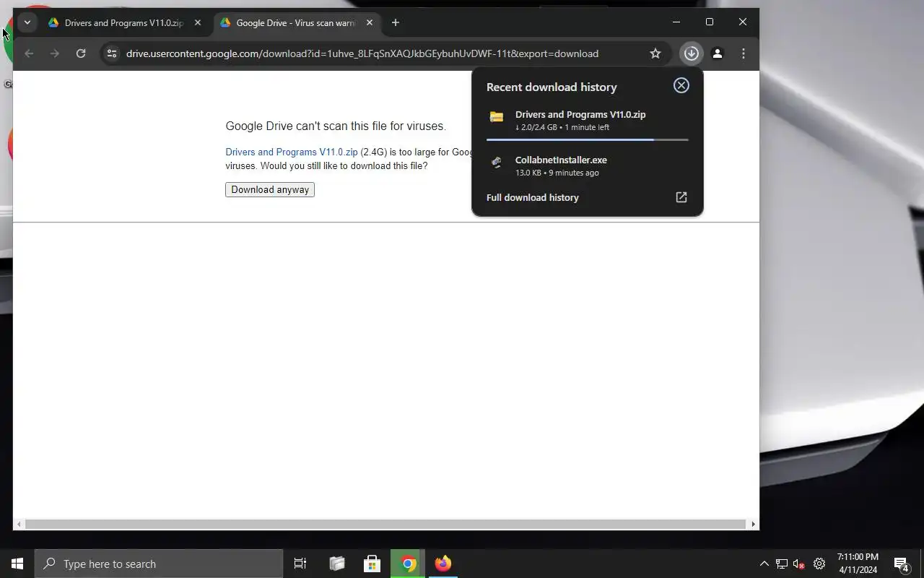
Task: Open a new browser tab
Action: tap(396, 23)
